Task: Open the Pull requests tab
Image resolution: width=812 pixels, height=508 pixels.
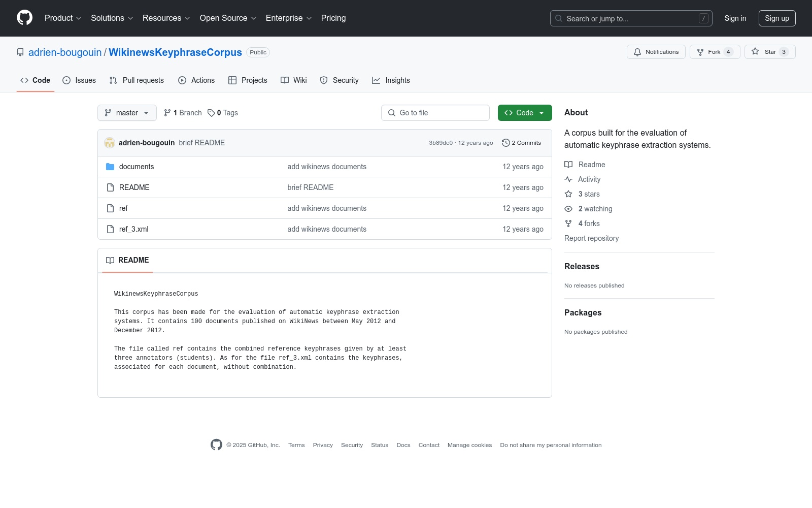Action: tap(137, 80)
